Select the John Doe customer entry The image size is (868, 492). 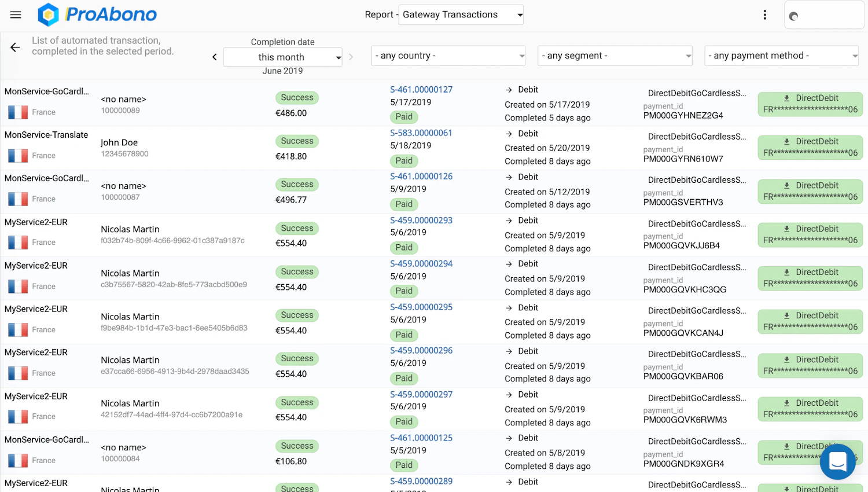coord(119,142)
